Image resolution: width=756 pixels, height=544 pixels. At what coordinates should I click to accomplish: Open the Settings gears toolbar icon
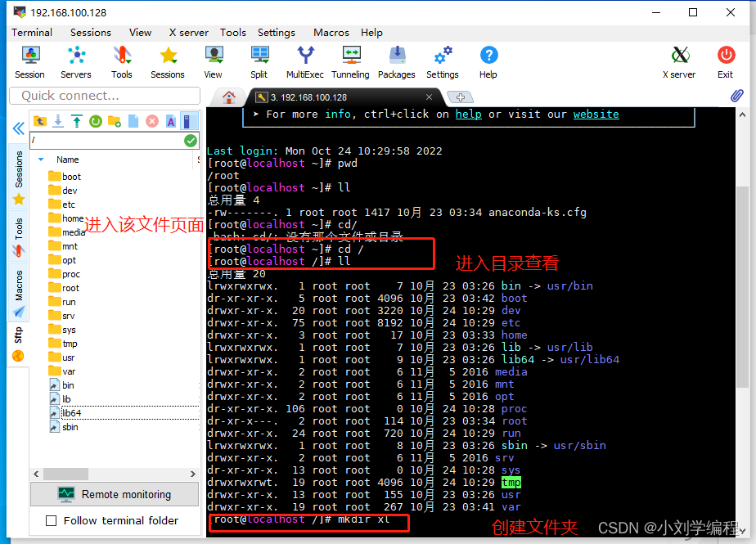(x=443, y=62)
